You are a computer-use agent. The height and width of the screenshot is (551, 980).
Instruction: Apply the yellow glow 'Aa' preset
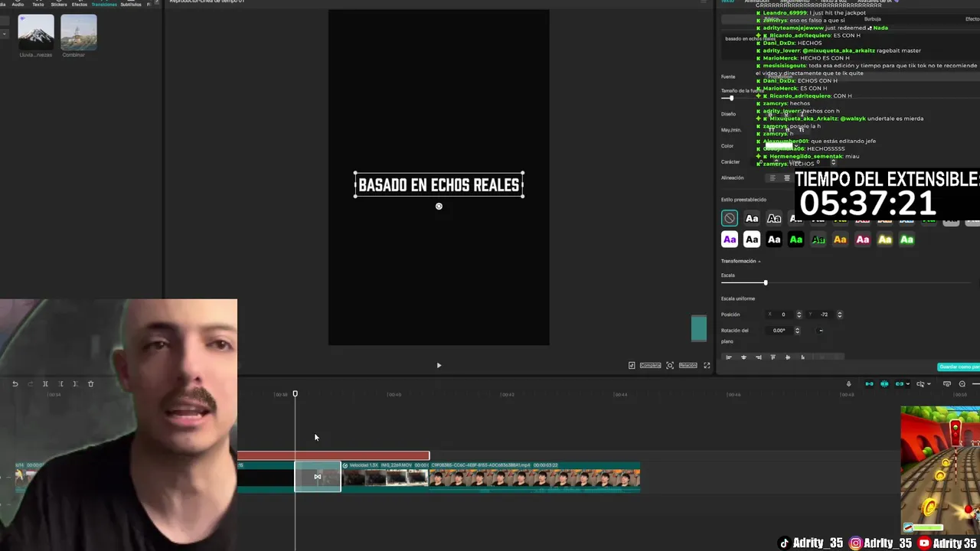[884, 240]
